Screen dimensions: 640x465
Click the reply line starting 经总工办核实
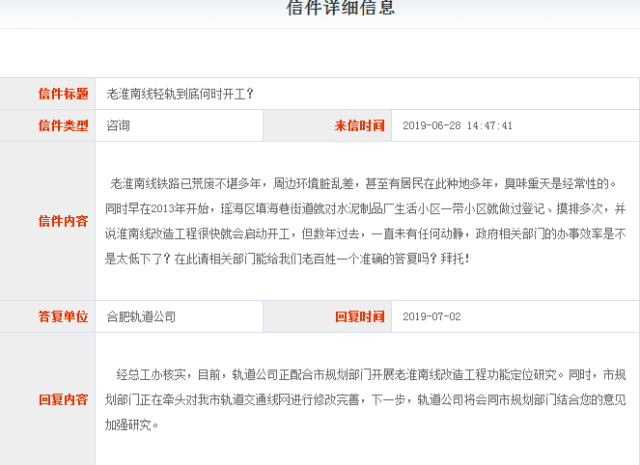click(x=371, y=375)
